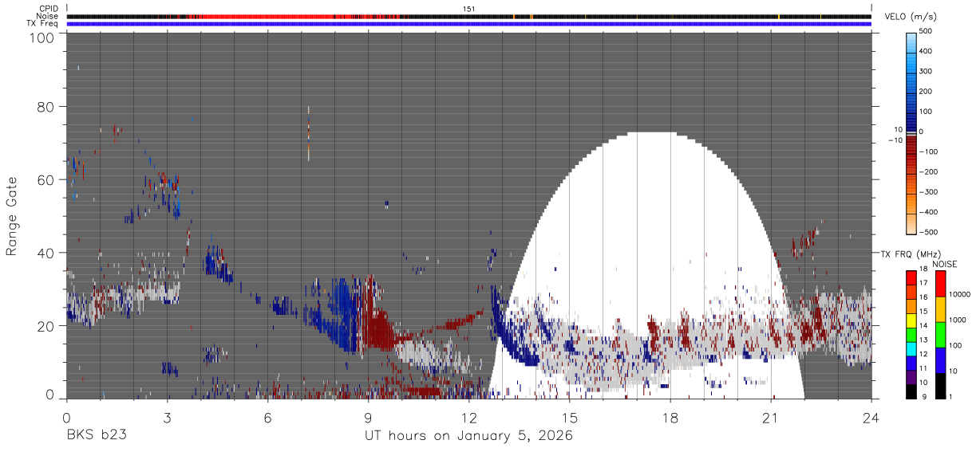Select the Noise row label
The width and height of the screenshot is (980, 452).
pyautogui.click(x=47, y=16)
